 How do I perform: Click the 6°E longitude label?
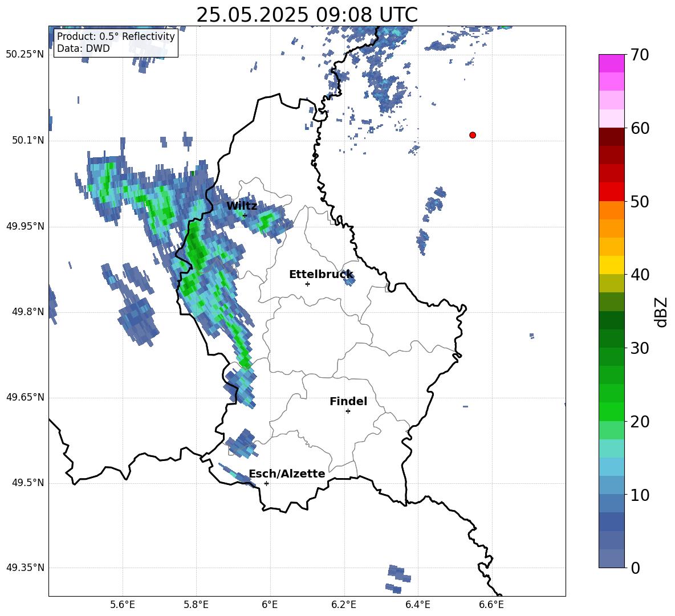[x=270, y=605]
